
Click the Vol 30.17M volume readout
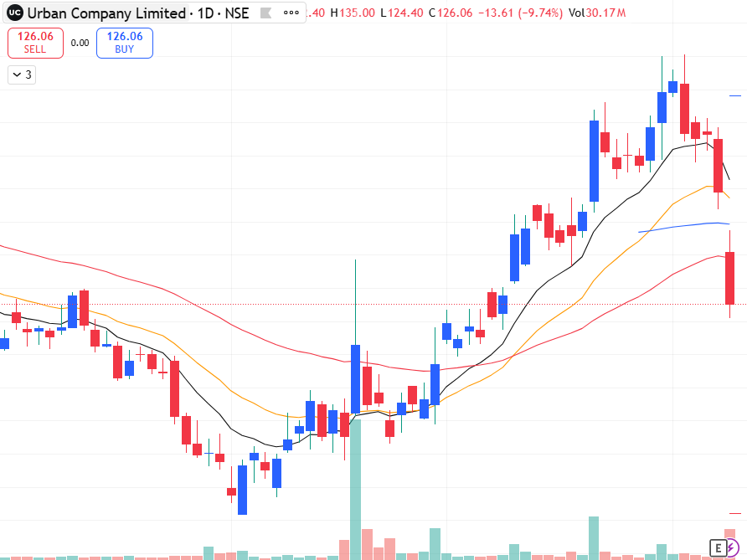[597, 13]
